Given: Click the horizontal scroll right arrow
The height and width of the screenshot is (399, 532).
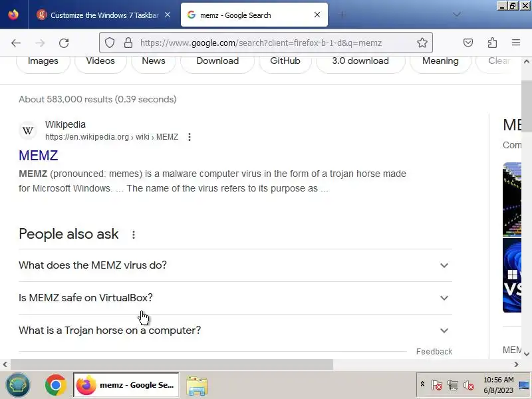Looking at the screenshot, I should coord(516,364).
